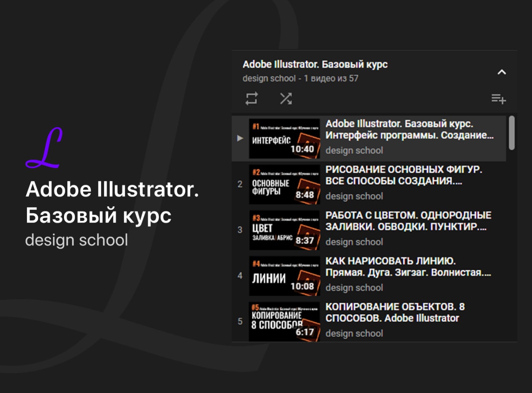Click design school under the playlist title
Viewport: 532px width, 393px height.
pos(269,78)
